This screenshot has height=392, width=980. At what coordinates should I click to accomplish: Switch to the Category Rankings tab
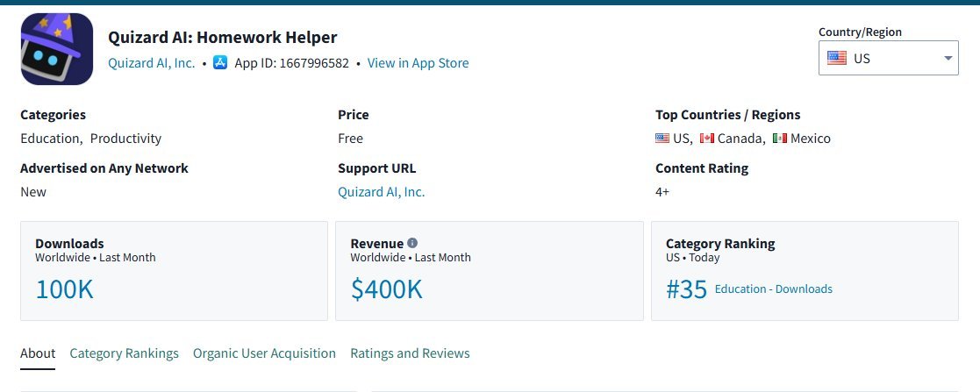[x=124, y=353]
